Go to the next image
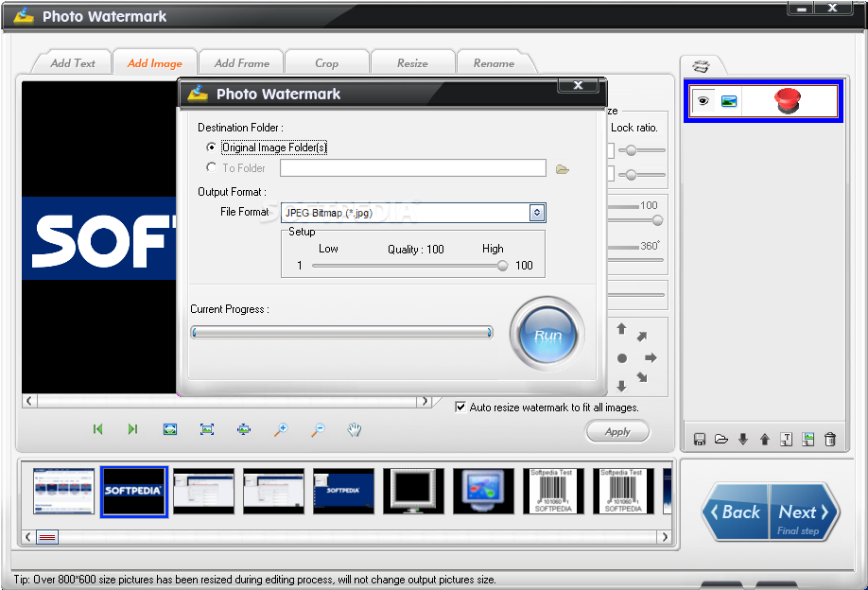Viewport: 868px width, 590px height. pos(133,429)
